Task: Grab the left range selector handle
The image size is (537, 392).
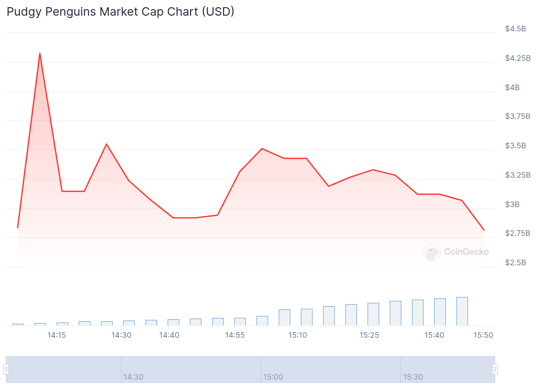Action: 6,369
